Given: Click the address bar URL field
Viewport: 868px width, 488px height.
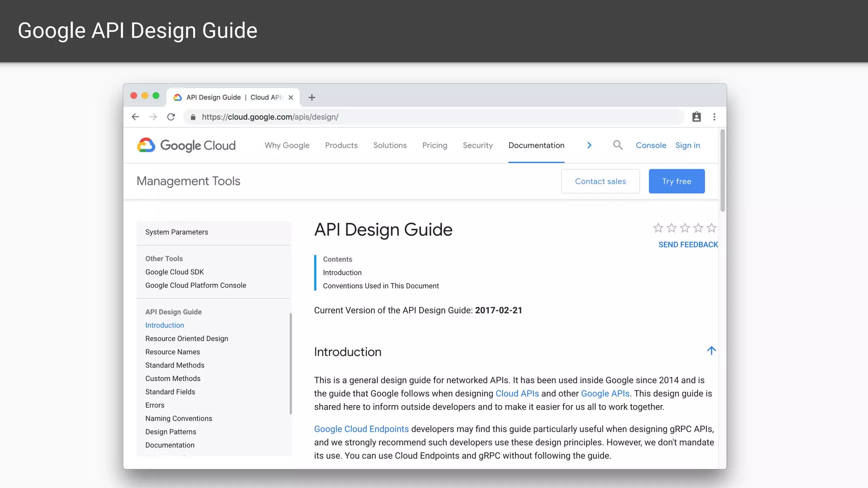Looking at the screenshot, I should point(434,117).
